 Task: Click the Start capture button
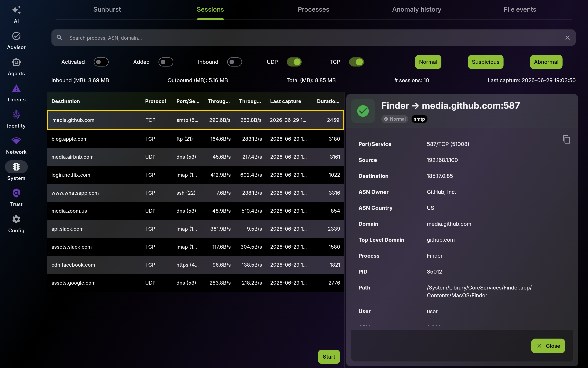[329, 357]
